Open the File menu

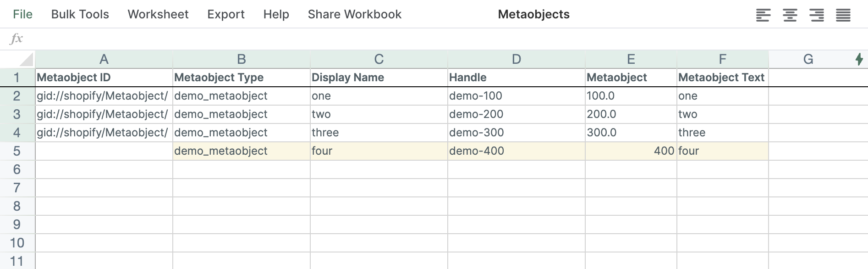coord(23,14)
